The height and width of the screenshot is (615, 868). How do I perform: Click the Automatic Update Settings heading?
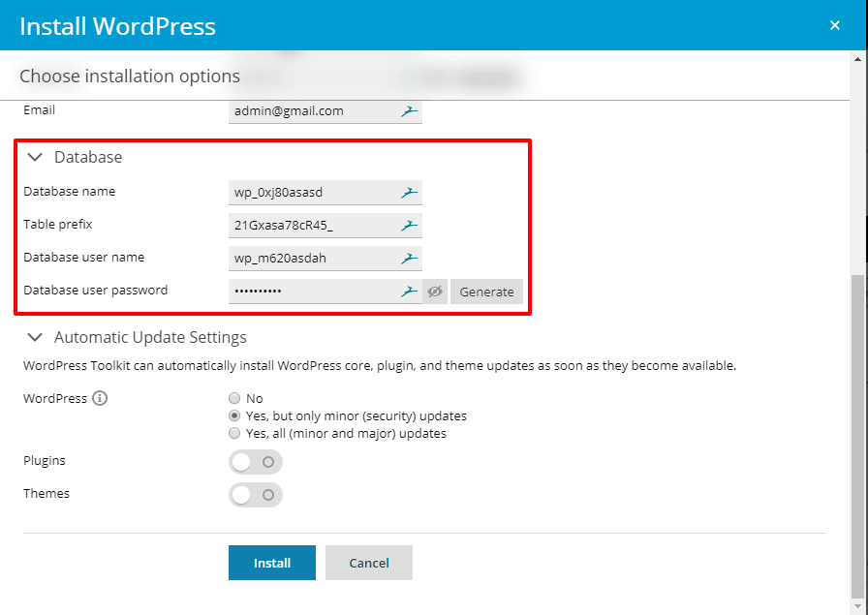150,337
